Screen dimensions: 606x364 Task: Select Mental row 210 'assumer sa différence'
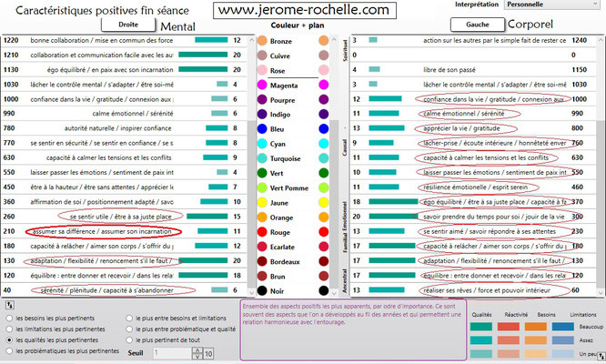[124, 231]
